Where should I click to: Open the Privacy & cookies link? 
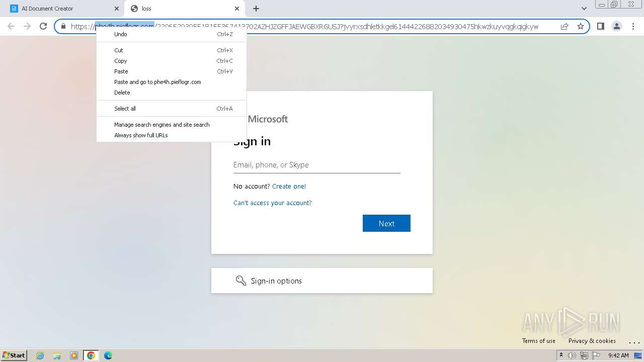pyautogui.click(x=592, y=341)
